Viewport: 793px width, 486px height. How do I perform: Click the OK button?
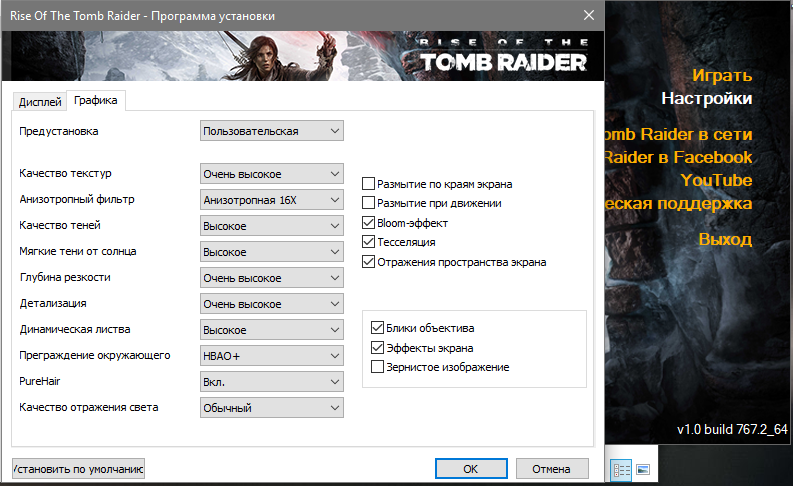[471, 469]
